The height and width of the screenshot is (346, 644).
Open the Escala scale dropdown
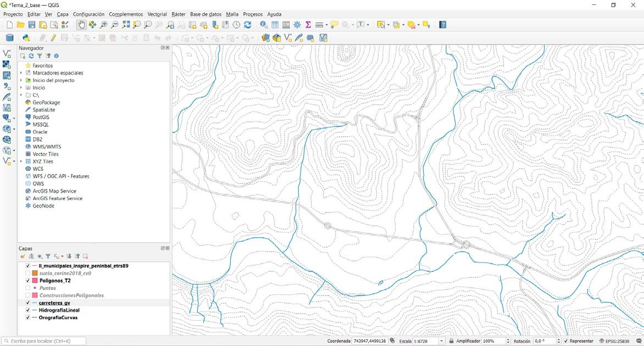(x=442, y=341)
